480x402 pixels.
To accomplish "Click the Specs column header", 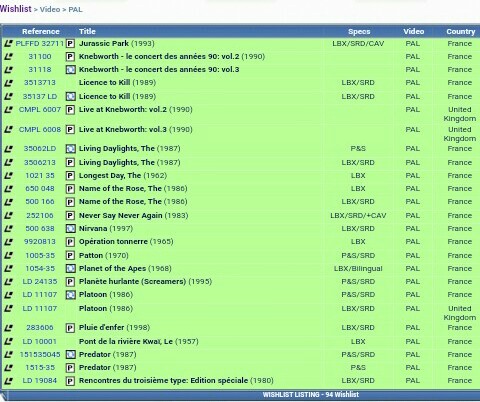I will [359, 32].
